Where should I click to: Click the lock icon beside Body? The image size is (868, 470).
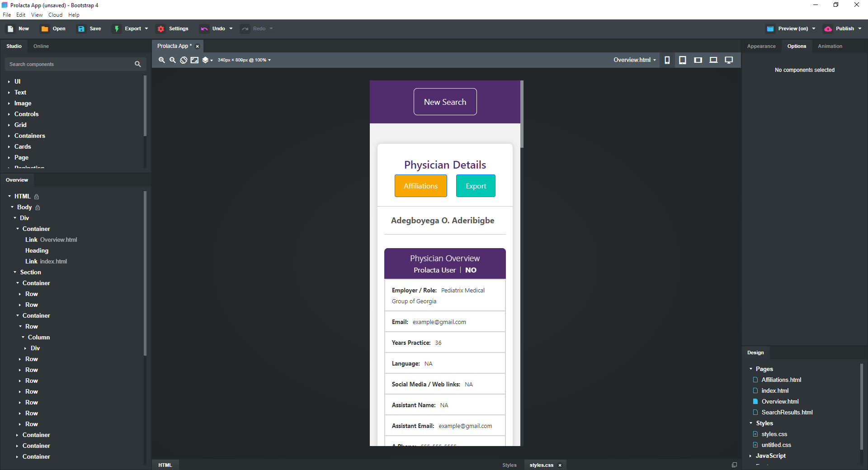(38, 207)
